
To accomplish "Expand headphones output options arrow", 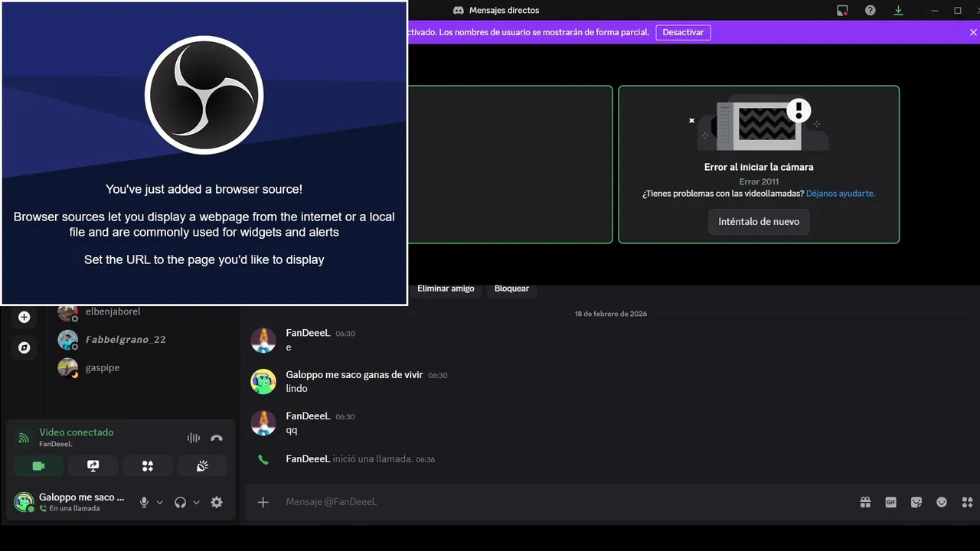I will pos(196,502).
